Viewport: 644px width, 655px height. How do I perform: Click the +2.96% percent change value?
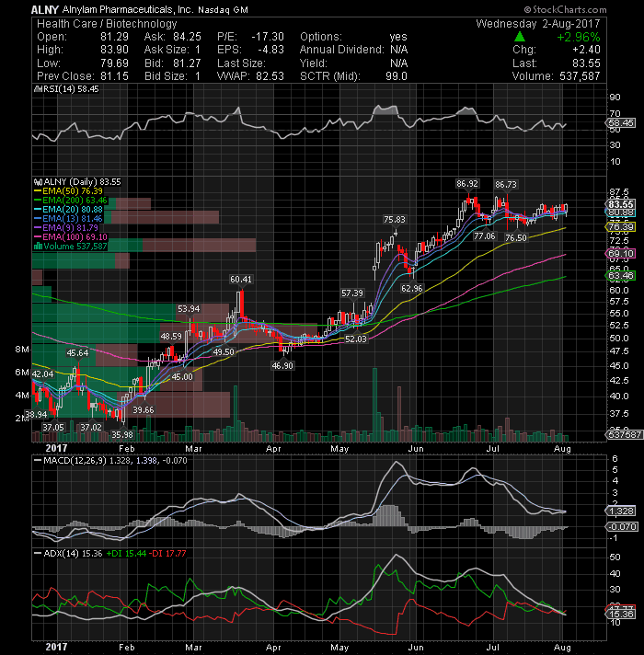coord(578,37)
